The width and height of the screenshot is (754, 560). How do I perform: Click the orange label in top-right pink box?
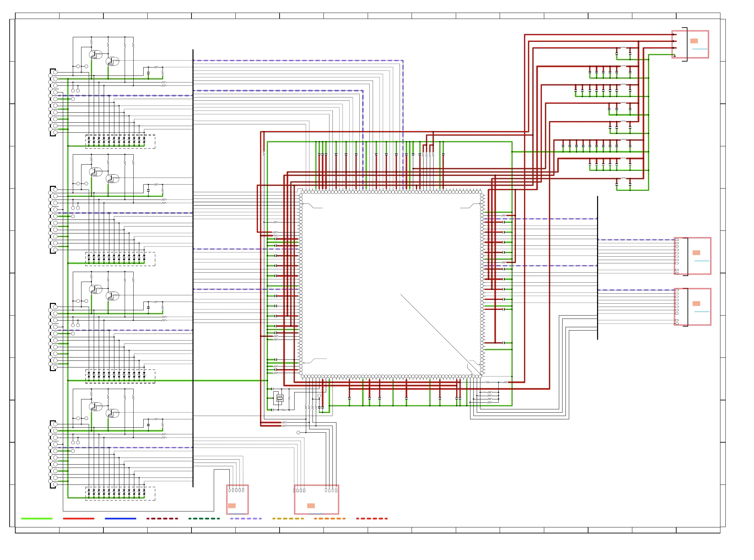pos(694,41)
